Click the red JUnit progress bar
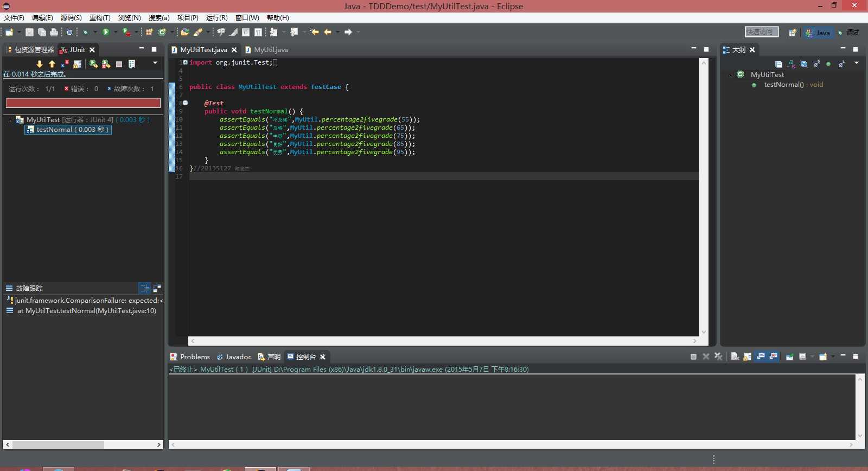The width and height of the screenshot is (868, 471). click(x=83, y=103)
